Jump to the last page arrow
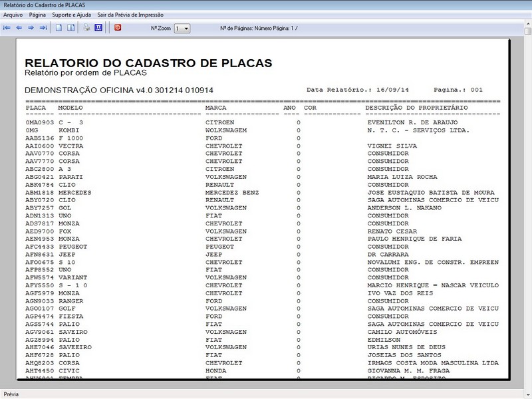 tap(43, 28)
